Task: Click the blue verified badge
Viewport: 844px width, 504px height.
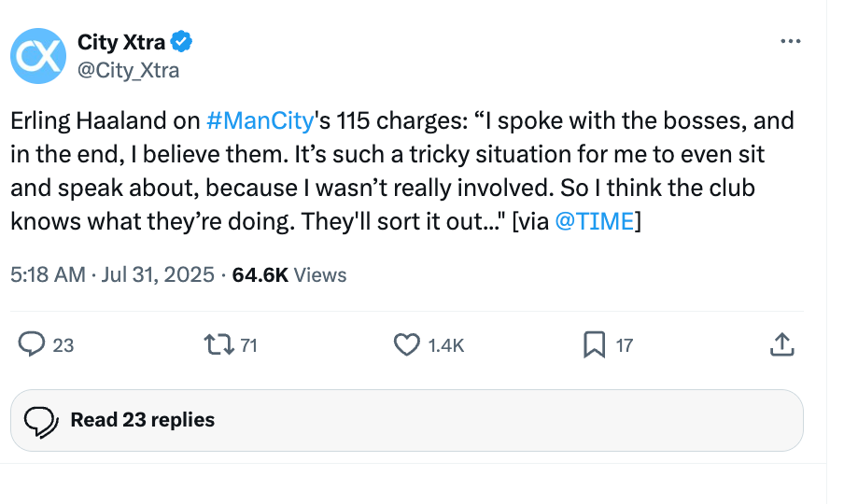Action: tap(182, 42)
